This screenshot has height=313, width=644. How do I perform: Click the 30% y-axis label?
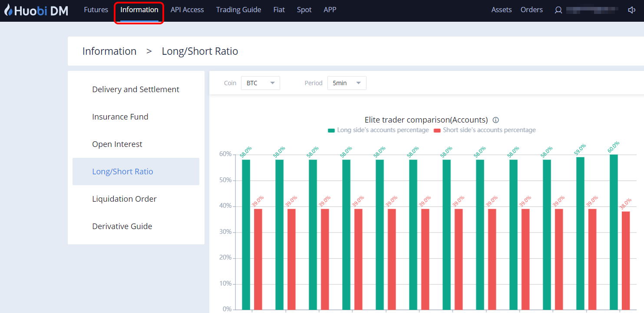coord(225,232)
